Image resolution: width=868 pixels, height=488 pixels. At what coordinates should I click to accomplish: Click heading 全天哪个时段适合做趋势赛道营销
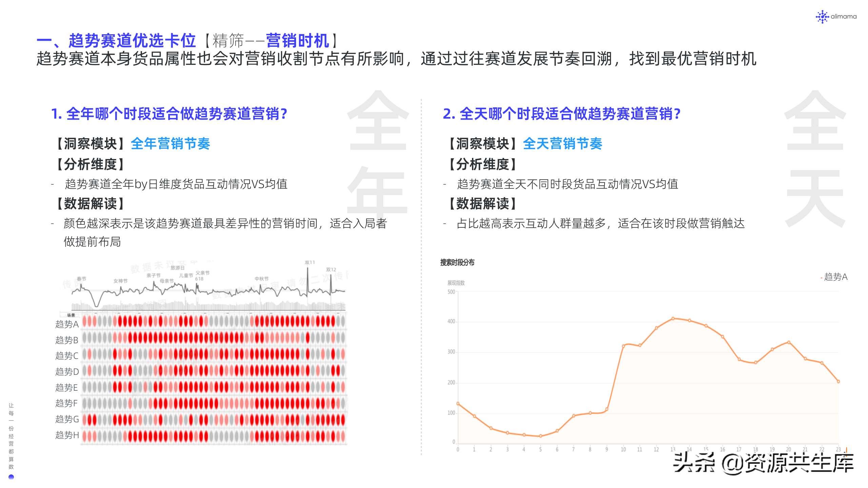coord(561,114)
